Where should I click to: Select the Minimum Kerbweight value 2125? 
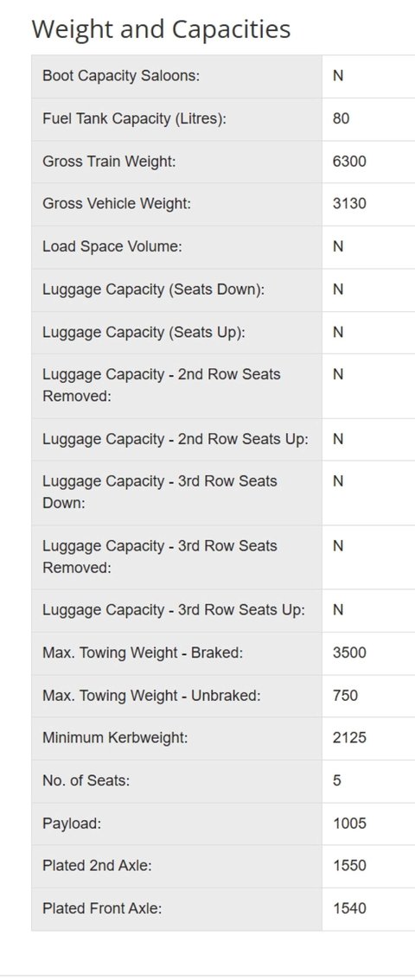click(x=349, y=737)
